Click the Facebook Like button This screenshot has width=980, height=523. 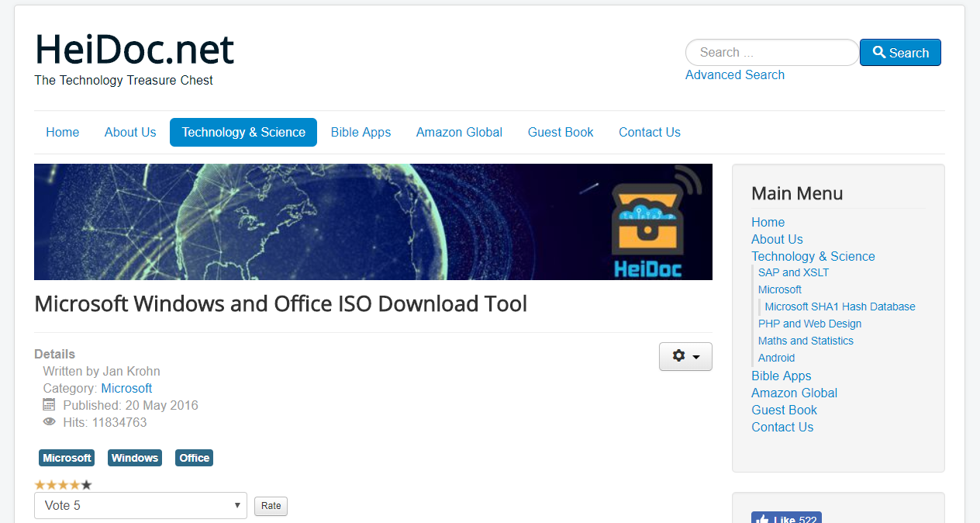[786, 518]
